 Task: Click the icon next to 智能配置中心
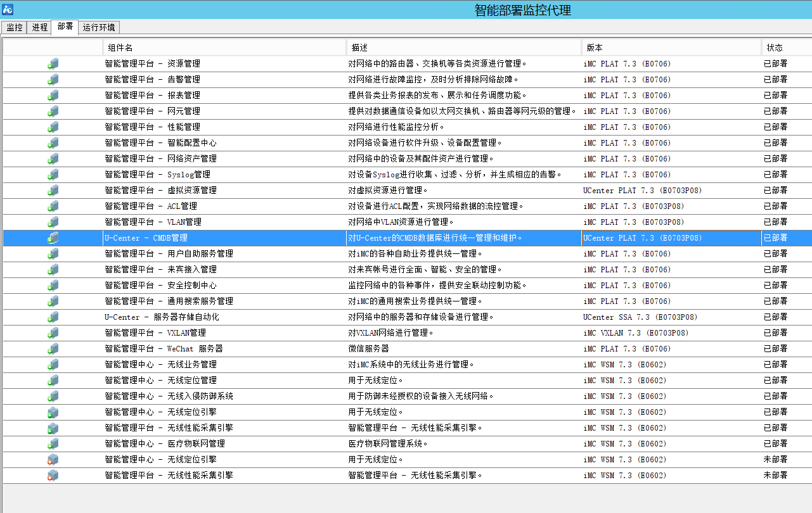[x=53, y=142]
